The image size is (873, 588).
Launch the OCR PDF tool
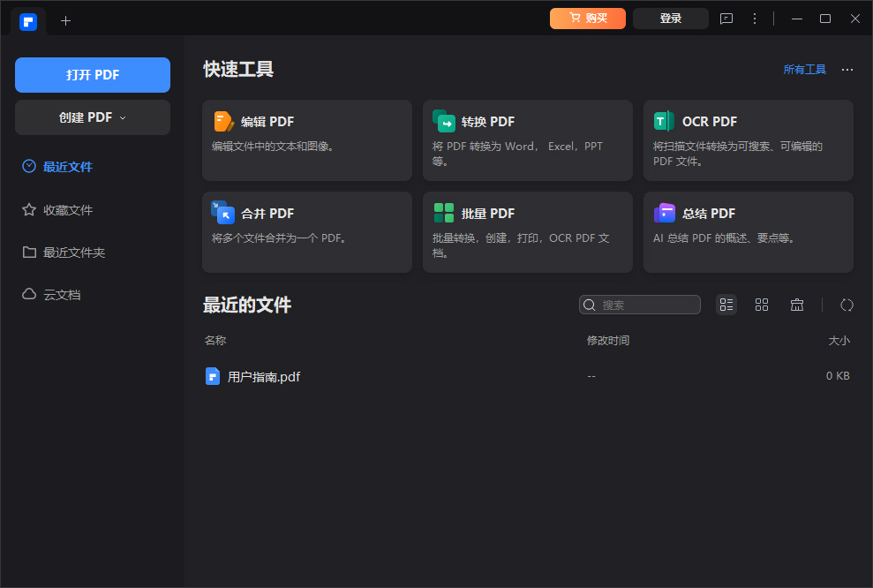[748, 139]
